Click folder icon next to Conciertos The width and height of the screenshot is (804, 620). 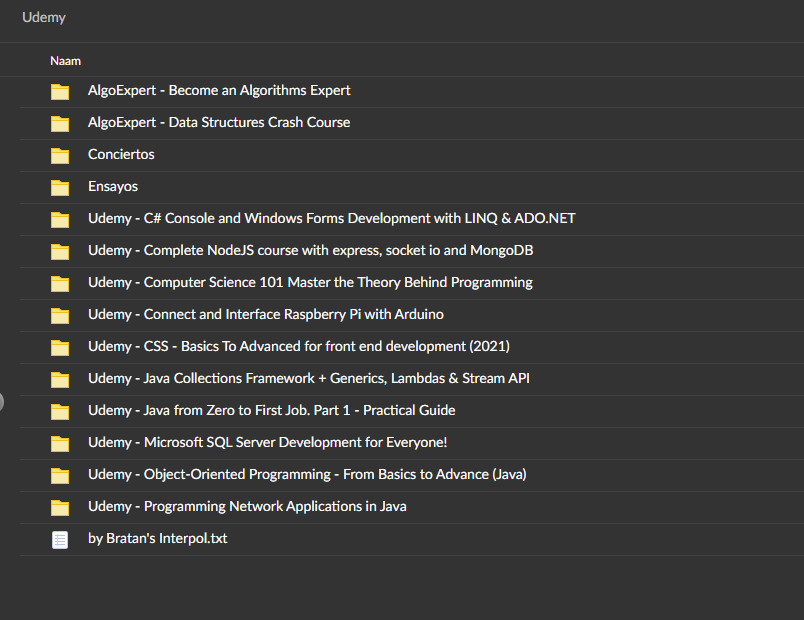point(60,155)
